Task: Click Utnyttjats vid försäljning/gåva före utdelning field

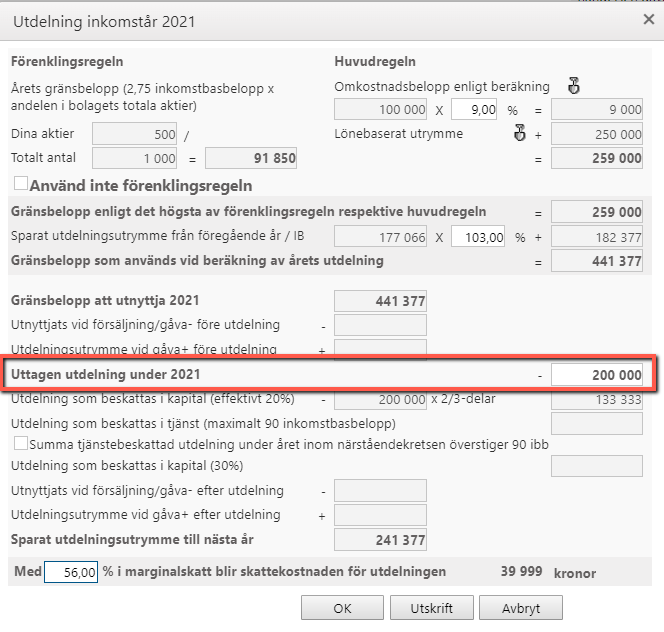Action: (x=380, y=325)
